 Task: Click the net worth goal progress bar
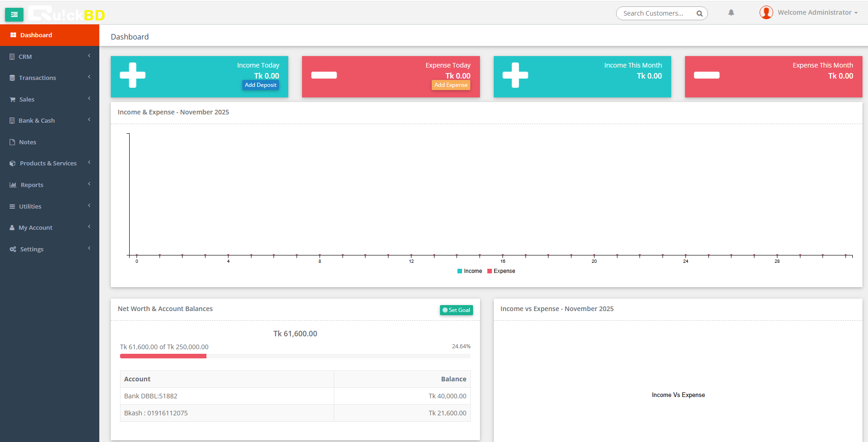click(295, 356)
